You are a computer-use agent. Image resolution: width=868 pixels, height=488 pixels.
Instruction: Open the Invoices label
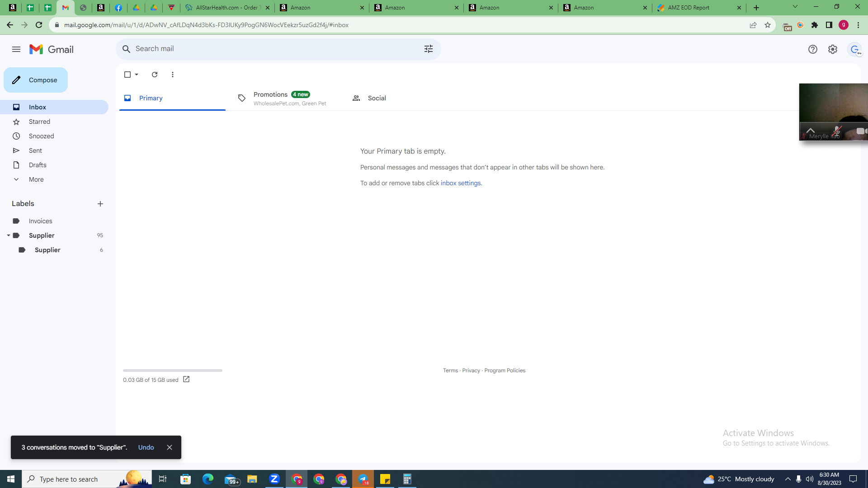(54, 221)
